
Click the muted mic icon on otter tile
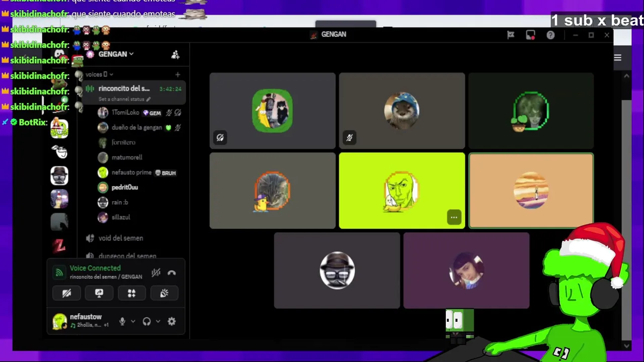click(x=349, y=137)
